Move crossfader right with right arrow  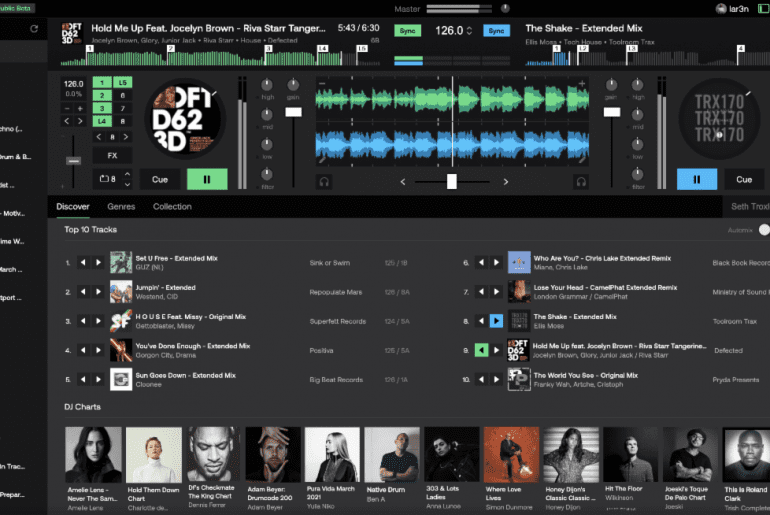[x=506, y=182]
